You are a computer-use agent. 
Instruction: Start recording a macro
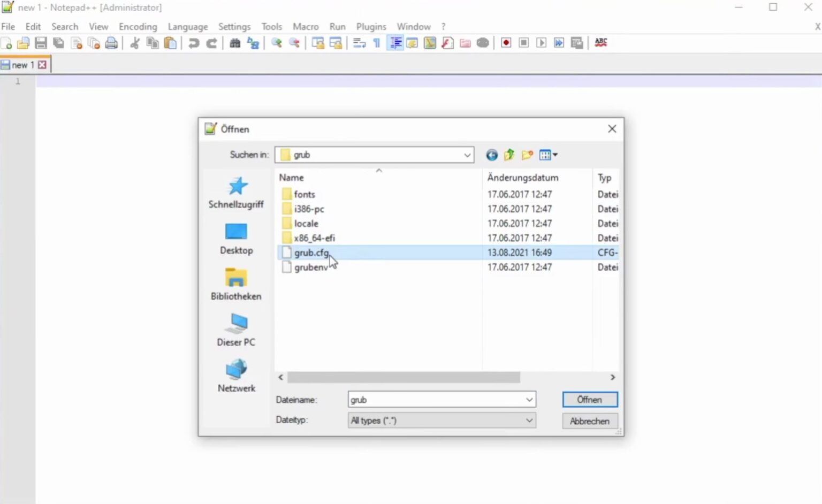505,43
